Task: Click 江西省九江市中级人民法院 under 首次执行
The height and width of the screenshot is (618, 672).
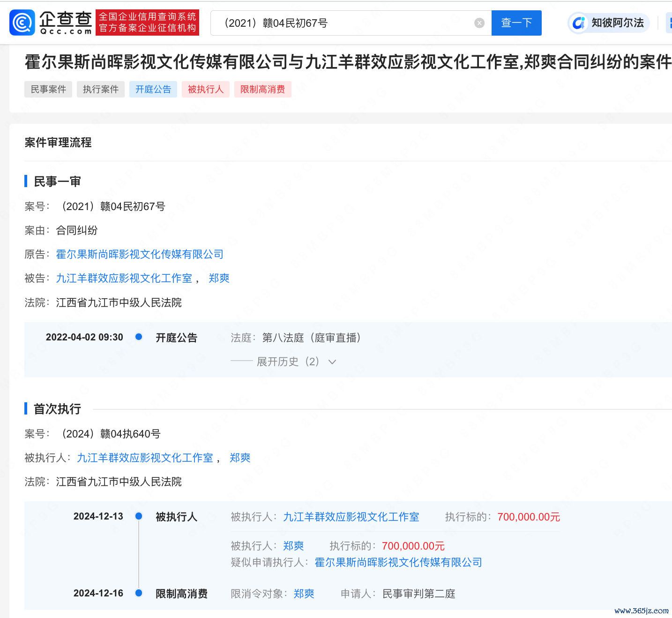Action: [x=119, y=482]
